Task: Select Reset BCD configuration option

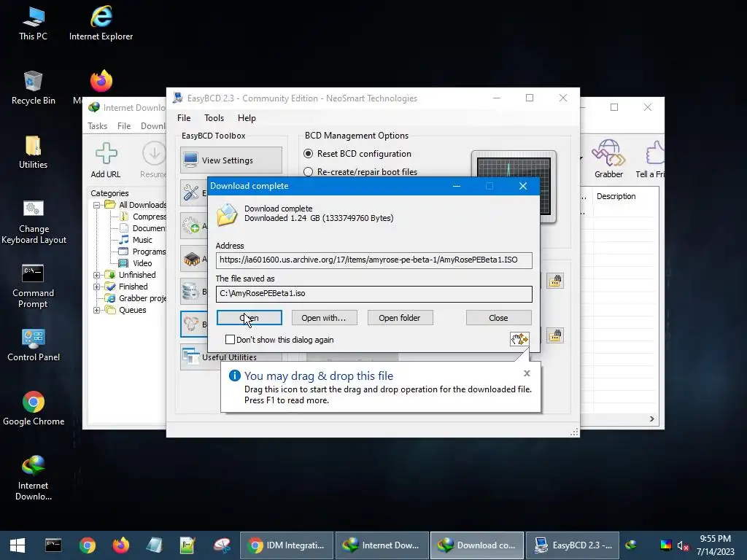Action: (x=309, y=154)
